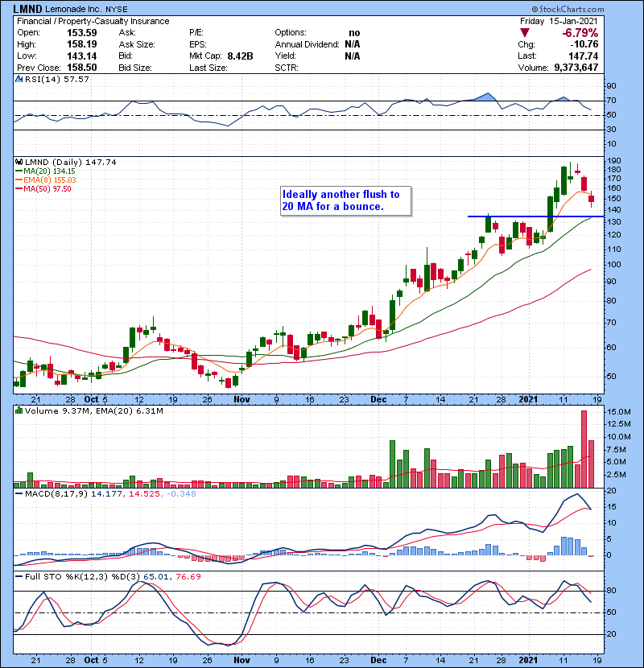Click the StockCharts.com copyright label
This screenshot has height=668, width=644.
tap(568, 9)
